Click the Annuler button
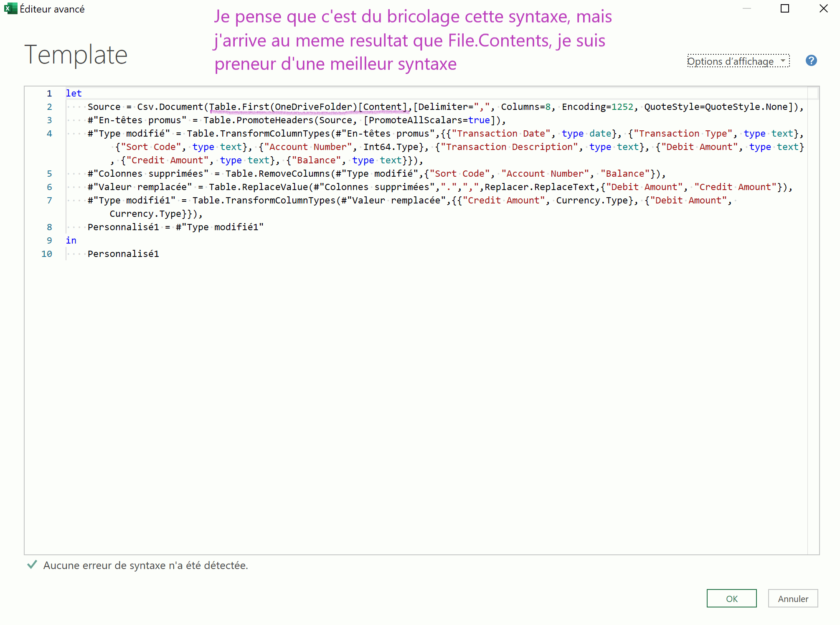 [792, 598]
